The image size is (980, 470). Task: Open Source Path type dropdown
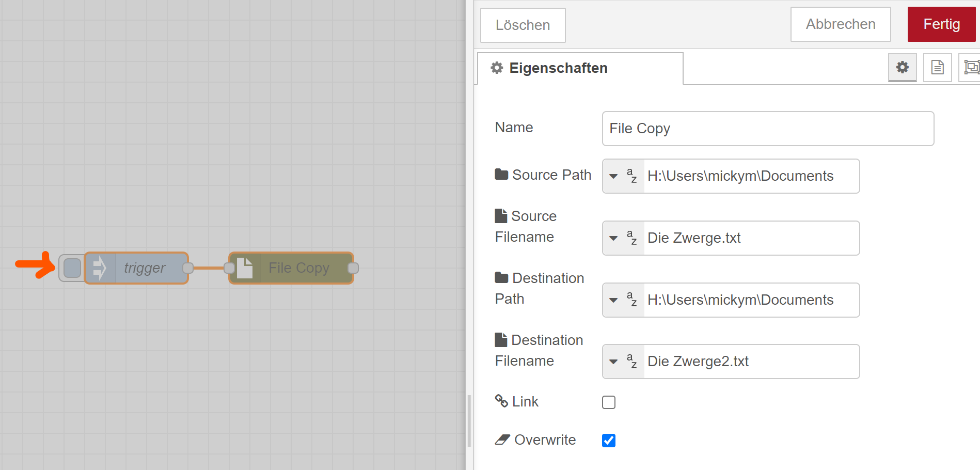623,176
